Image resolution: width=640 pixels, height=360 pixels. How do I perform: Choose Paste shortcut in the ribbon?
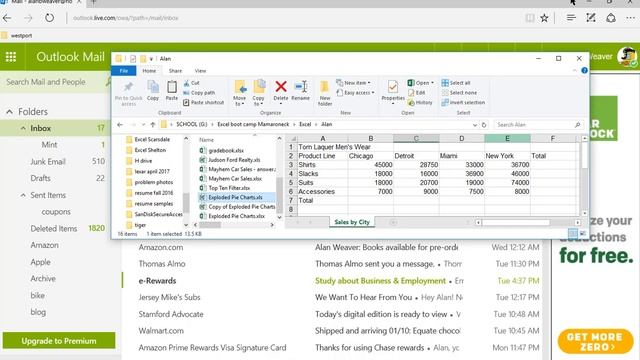[x=204, y=102]
